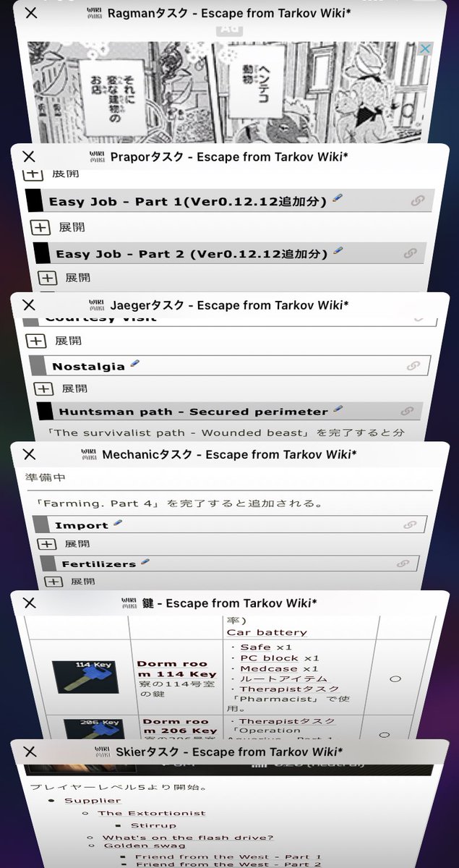Open the ルートアイテム link
Screen dimensions: 459x868
pos(283,679)
